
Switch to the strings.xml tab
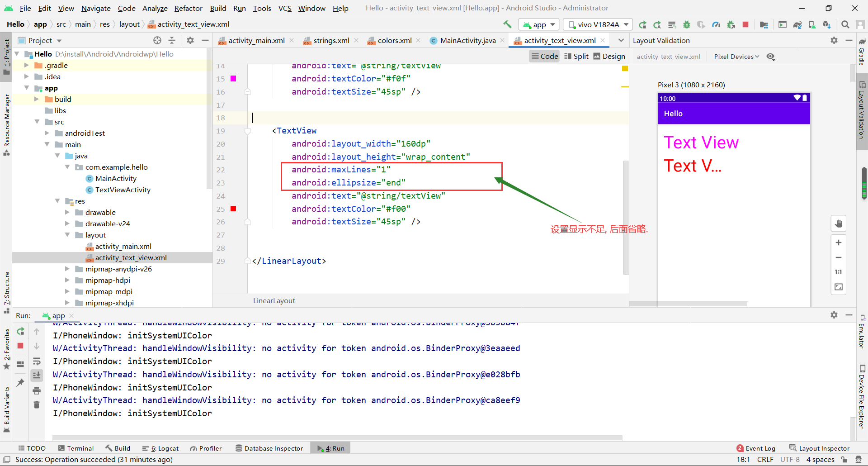point(331,40)
